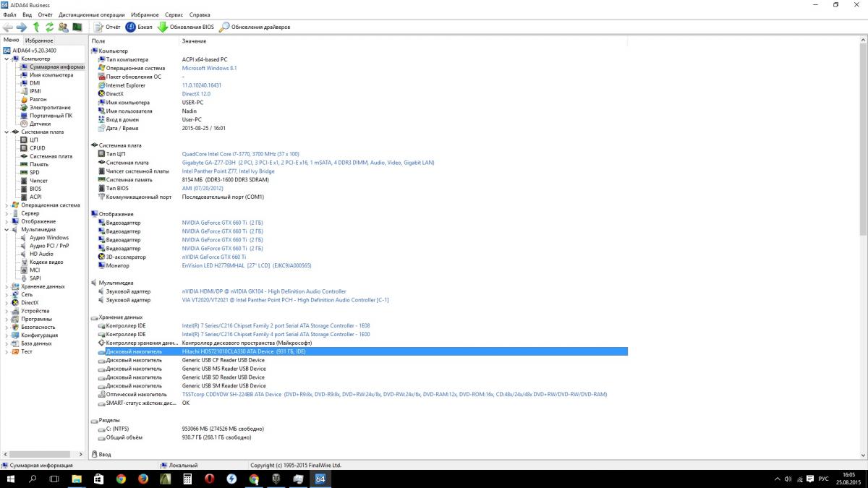This screenshot has height=488, width=868.
Task: Click Обновления BIOS toolbar button
Action: tap(186, 27)
